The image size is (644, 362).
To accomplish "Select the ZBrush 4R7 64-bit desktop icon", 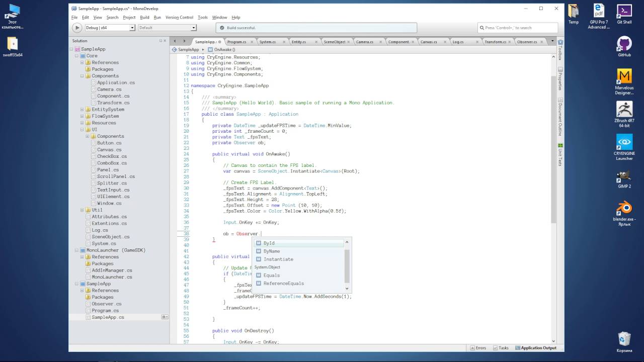I will coord(624,115).
